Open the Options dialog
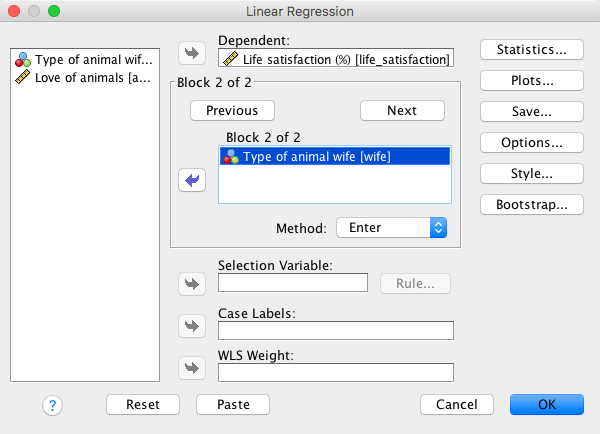 pos(532,142)
